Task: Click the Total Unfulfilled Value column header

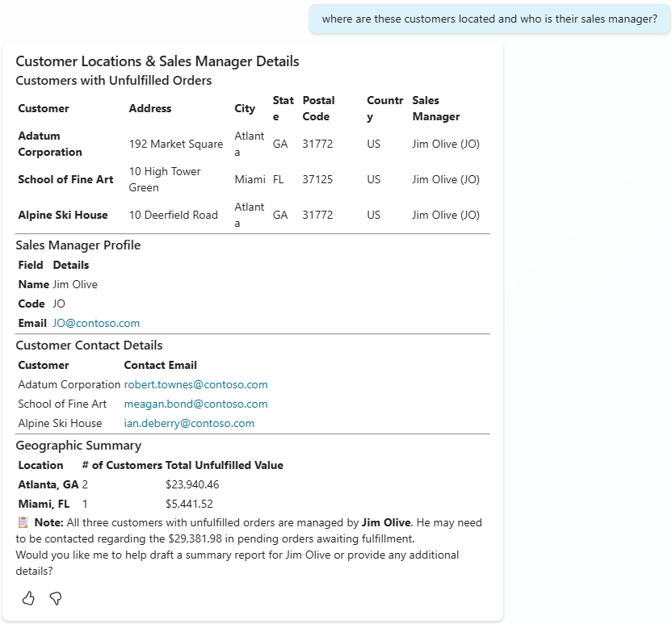Action: click(224, 465)
